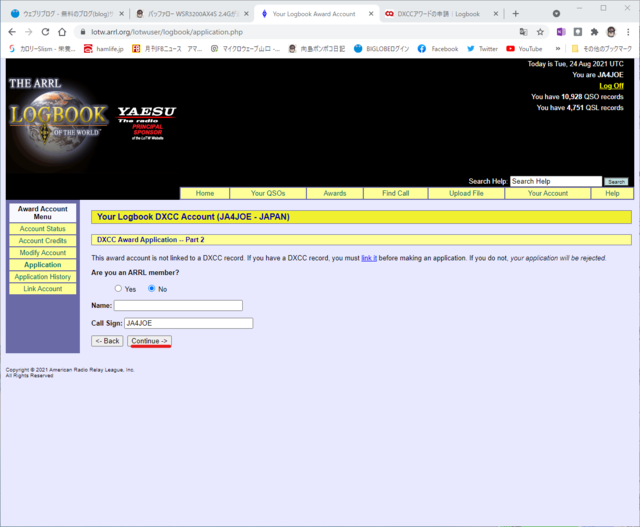
Task: Open Account Status in award menu
Action: click(x=43, y=229)
